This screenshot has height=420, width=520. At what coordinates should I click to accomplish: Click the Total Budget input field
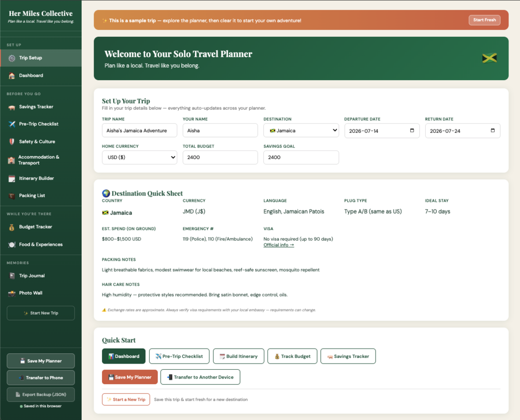tap(220, 157)
